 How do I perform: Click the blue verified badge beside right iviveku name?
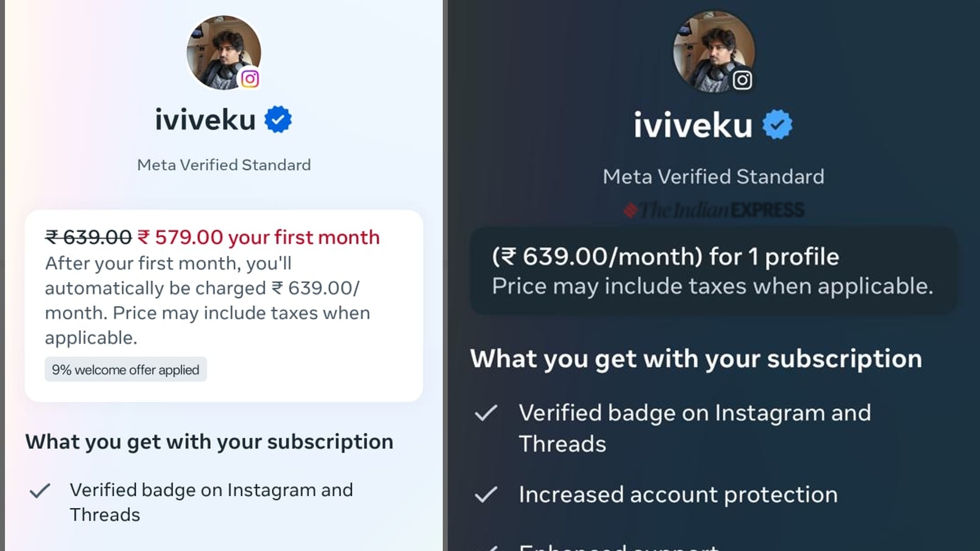tap(778, 125)
